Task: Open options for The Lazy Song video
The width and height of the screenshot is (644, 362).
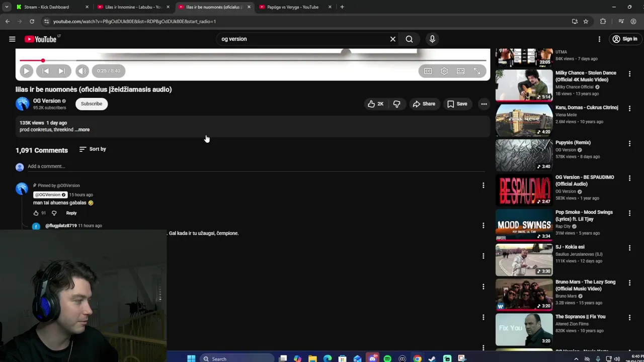Action: pyautogui.click(x=629, y=283)
